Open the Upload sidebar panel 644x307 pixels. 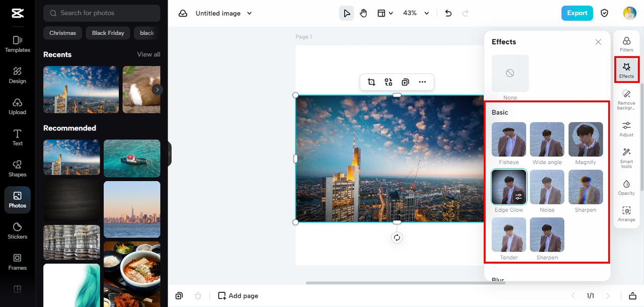(18, 106)
